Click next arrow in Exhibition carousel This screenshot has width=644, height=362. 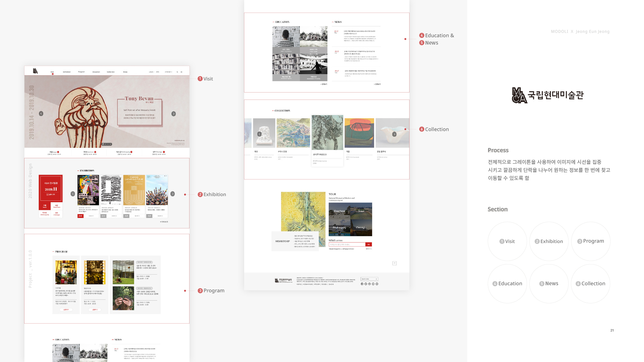tap(172, 194)
